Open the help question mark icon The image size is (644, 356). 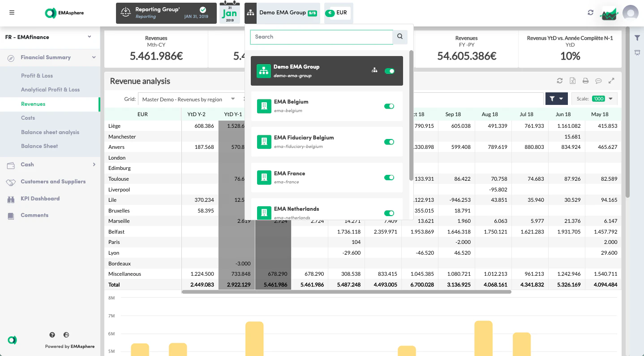(x=52, y=335)
